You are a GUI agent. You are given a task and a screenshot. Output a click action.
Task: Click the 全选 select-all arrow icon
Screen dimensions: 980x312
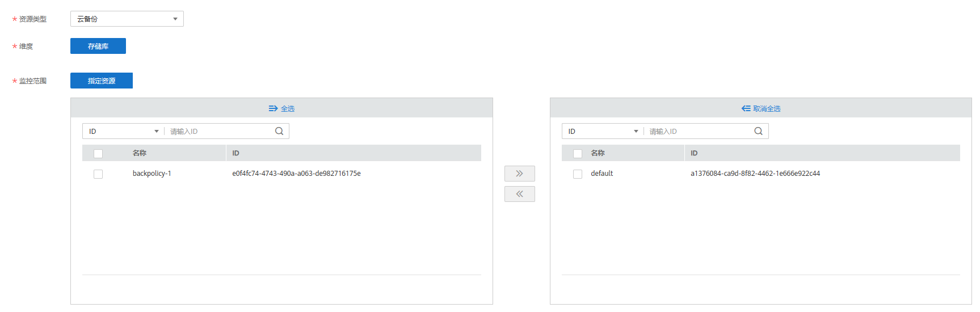[273, 108]
